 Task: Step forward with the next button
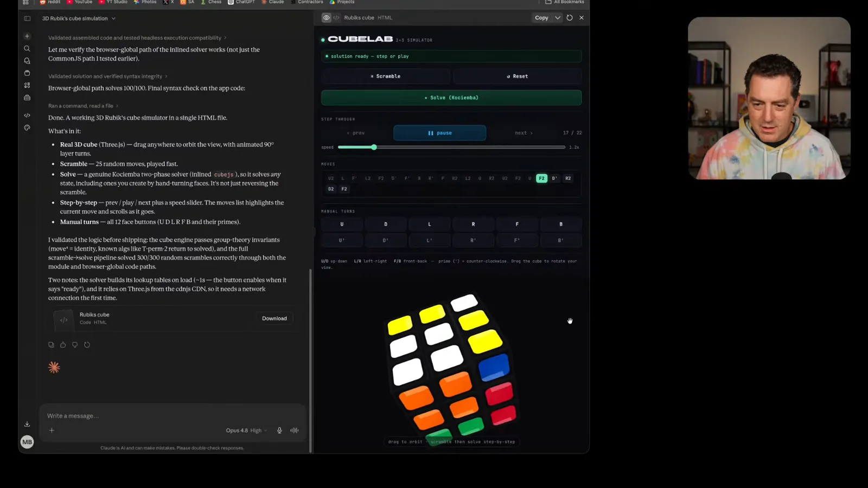click(x=524, y=133)
